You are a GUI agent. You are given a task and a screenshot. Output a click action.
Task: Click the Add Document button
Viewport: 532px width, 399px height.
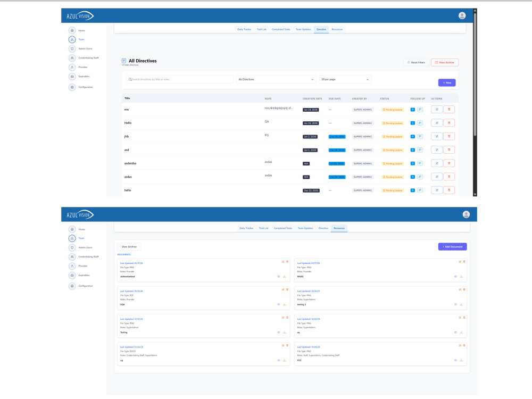click(x=452, y=247)
